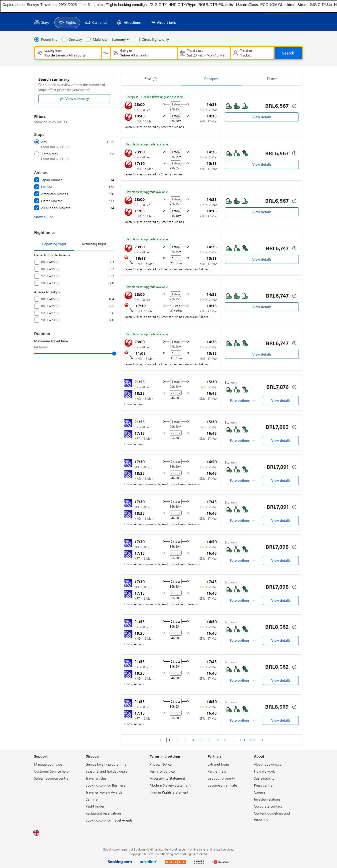Click the help icon beside the BRL7,876 price
The width and height of the screenshot is (337, 868).
tap(294, 387)
